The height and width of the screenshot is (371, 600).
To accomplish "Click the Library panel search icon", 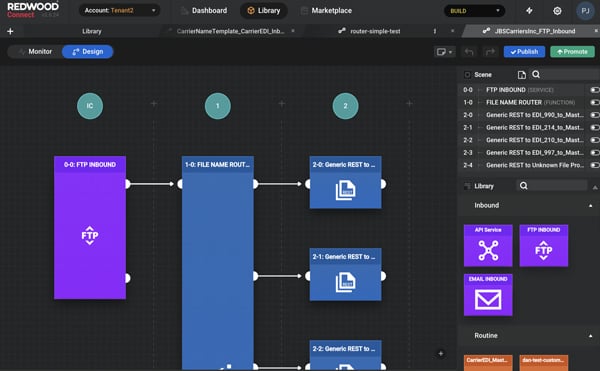I will coord(523,186).
